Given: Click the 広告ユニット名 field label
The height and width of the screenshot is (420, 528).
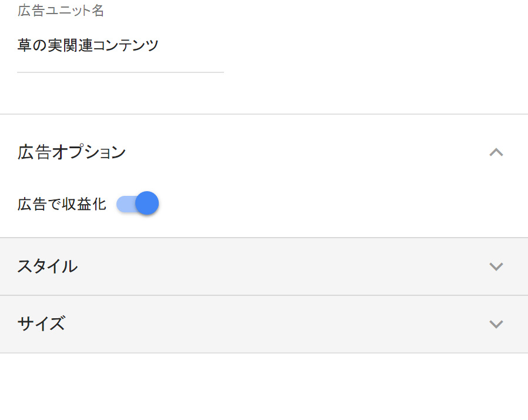Looking at the screenshot, I should 61,11.
